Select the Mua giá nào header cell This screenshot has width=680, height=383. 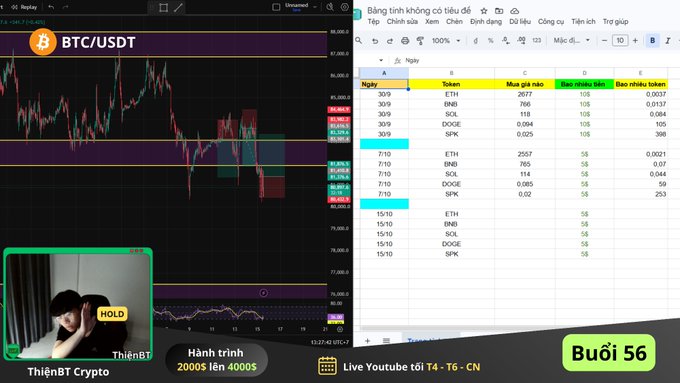(524, 84)
